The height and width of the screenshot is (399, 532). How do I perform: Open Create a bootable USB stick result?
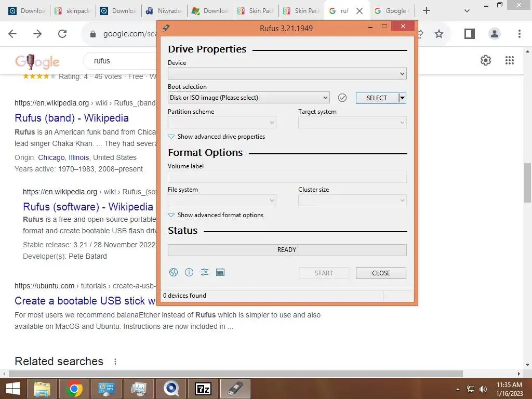(x=85, y=301)
